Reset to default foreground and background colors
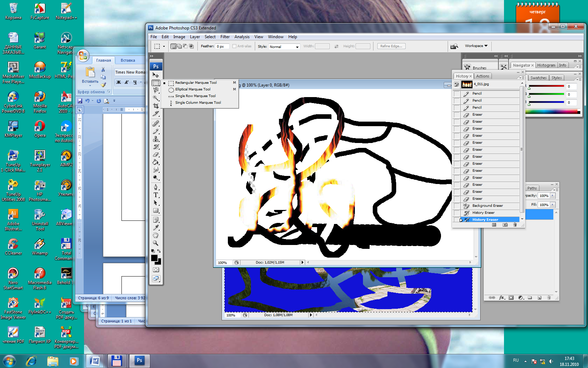Viewport: 588px width, 368px height. click(x=153, y=251)
